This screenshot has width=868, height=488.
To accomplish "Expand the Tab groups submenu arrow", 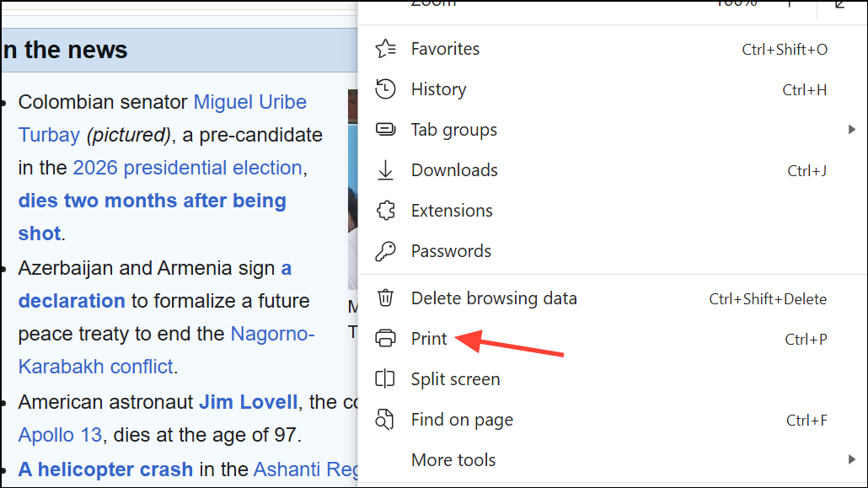I will coord(851,130).
